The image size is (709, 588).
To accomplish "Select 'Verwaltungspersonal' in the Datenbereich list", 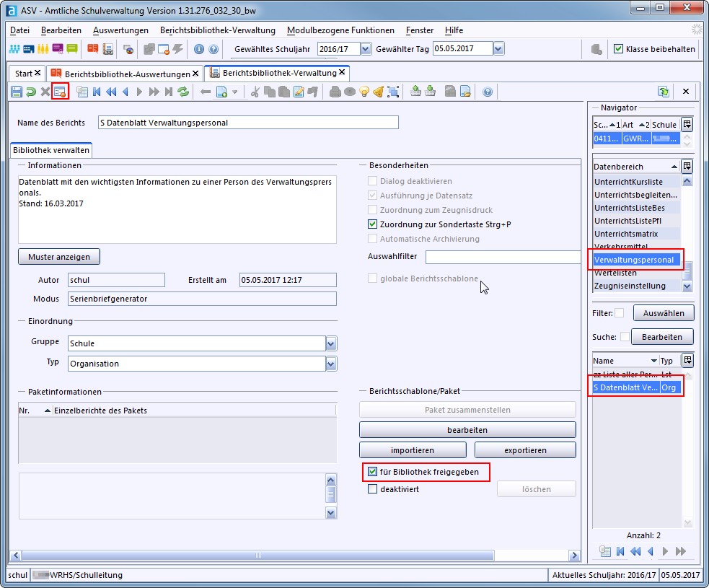I will [x=634, y=260].
